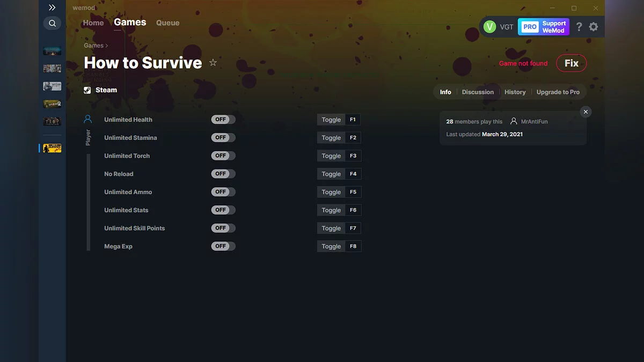644x362 pixels.
Task: Maximize the WeMod window
Action: coord(574,8)
